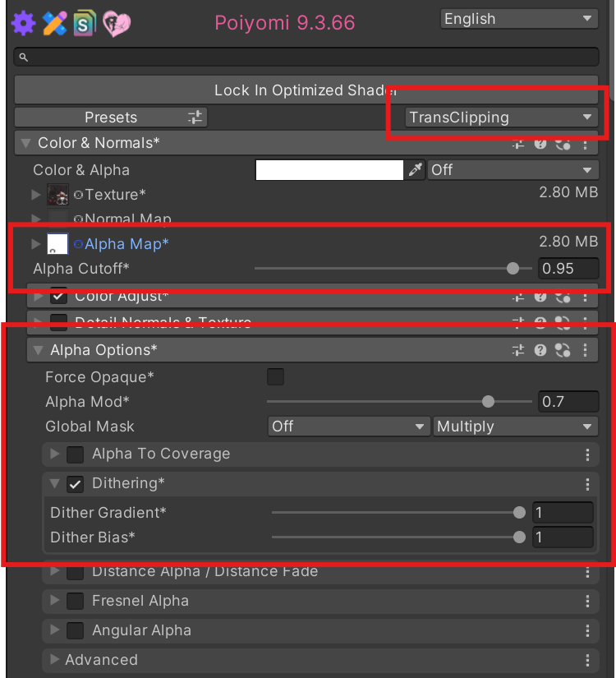The height and width of the screenshot is (678, 616).
Task: Expand the Texture row arrow
Action: coord(36,195)
